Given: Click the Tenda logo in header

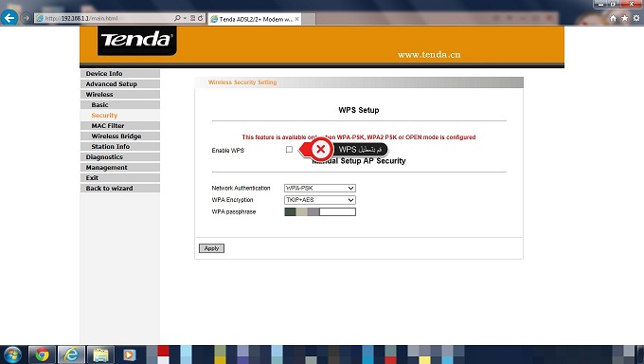Looking at the screenshot, I should coord(136,41).
